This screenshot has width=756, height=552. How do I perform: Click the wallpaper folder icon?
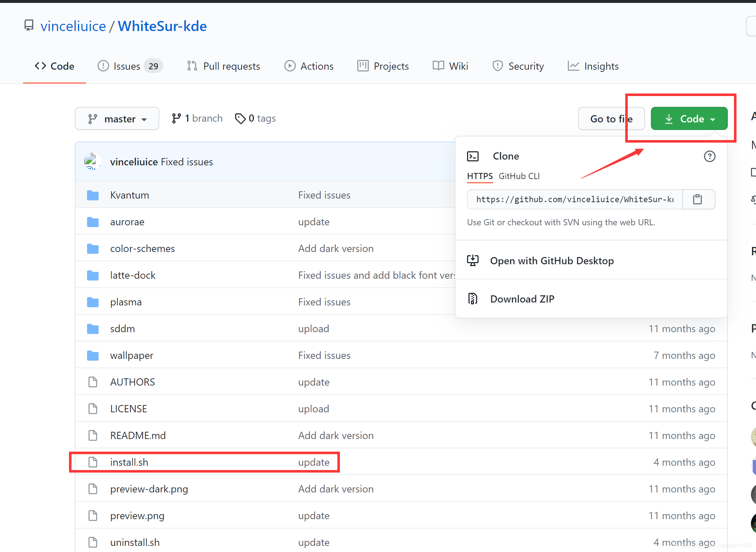[x=93, y=355]
